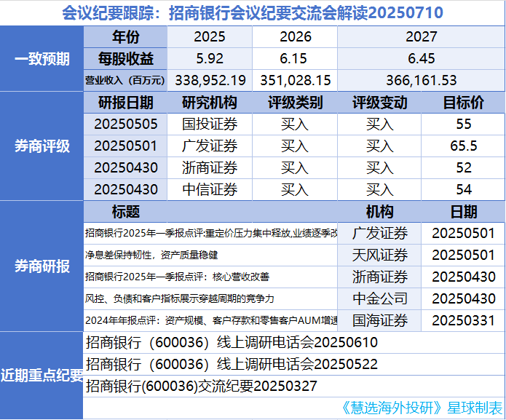Select the 国投证券 rating institution cell
Image resolution: width=506 pixels, height=420 pixels.
point(210,124)
